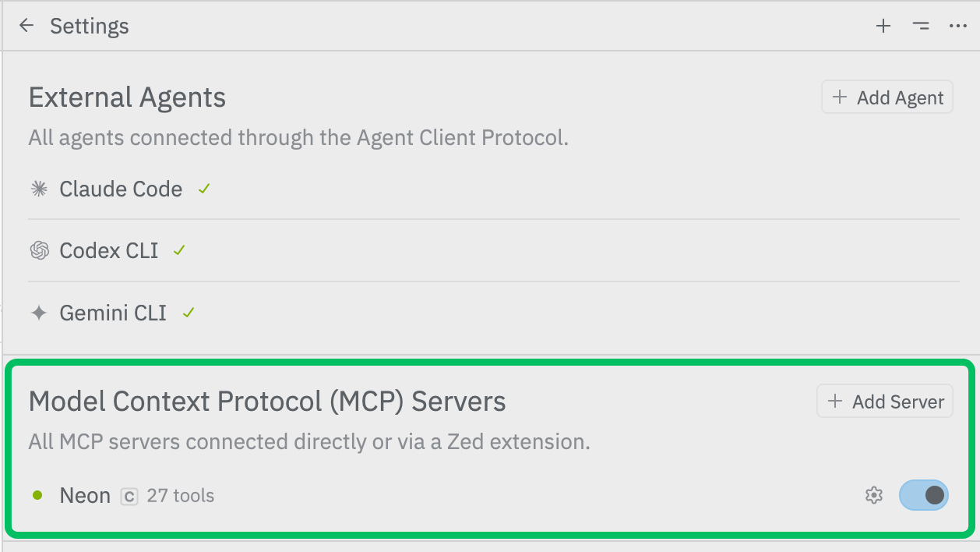The height and width of the screenshot is (552, 980).
Task: Click the boxed C badge next to Neon
Action: [x=129, y=496]
